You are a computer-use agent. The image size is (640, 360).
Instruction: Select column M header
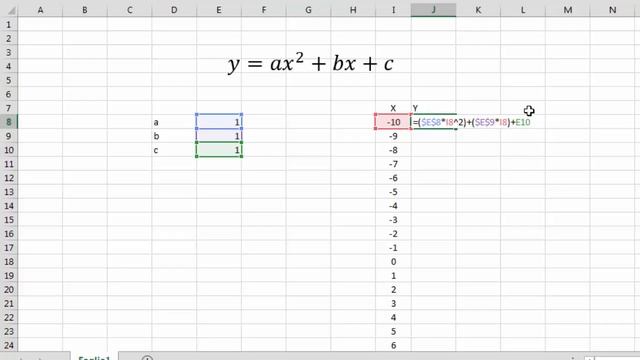tap(567, 10)
